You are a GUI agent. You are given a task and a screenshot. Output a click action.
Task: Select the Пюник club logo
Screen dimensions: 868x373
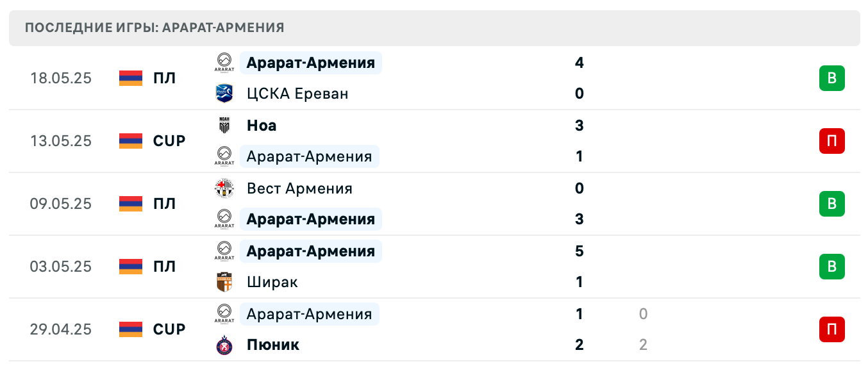224,344
